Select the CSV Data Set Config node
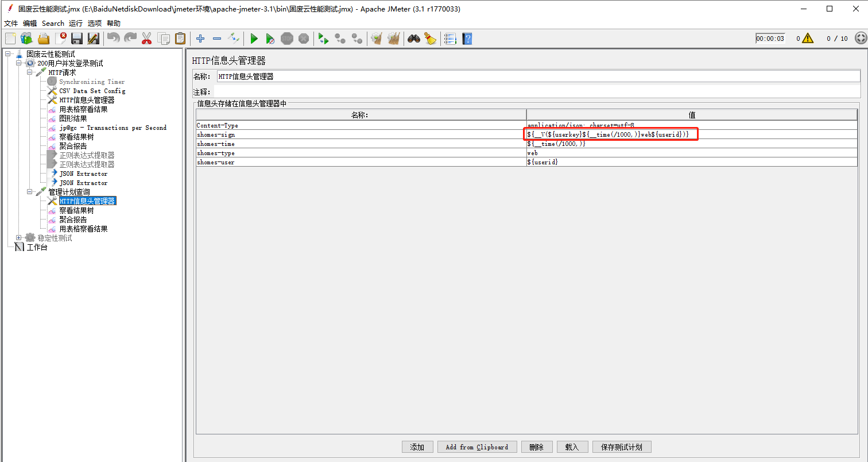This screenshot has height=462, width=868. (x=92, y=91)
